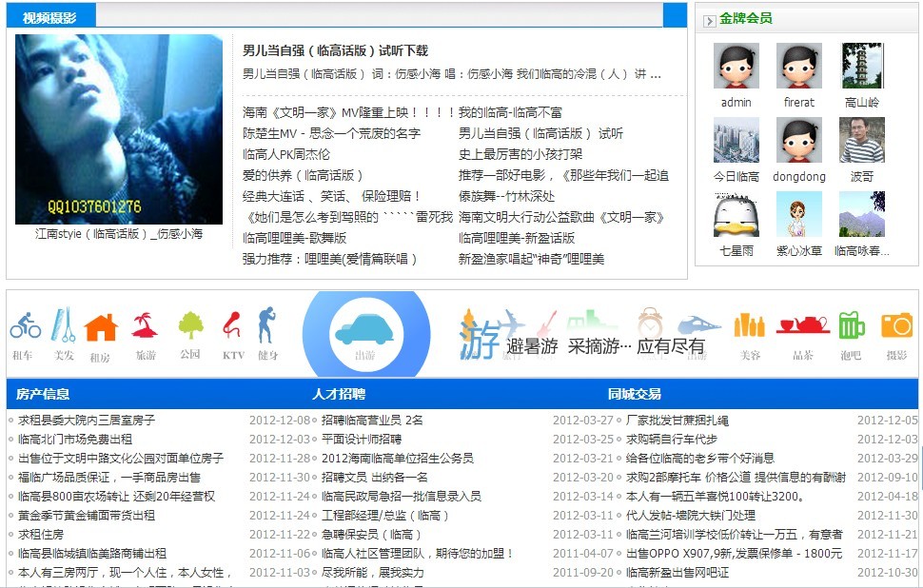923x588 pixels.
Task: Open the 视频摄影 section tab
Action: (50, 18)
